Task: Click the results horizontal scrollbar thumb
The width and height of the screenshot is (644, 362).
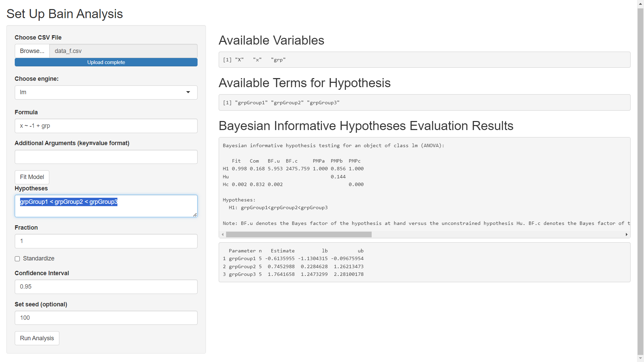Action: pyautogui.click(x=299, y=235)
